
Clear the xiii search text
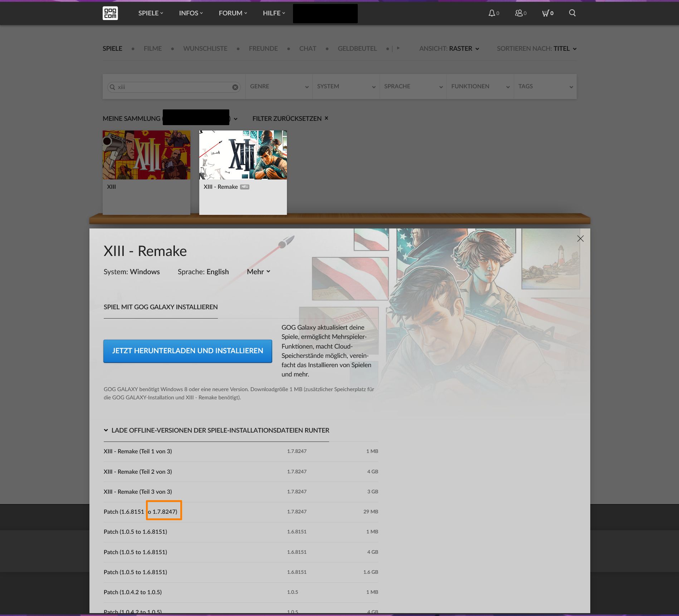pyautogui.click(x=235, y=87)
